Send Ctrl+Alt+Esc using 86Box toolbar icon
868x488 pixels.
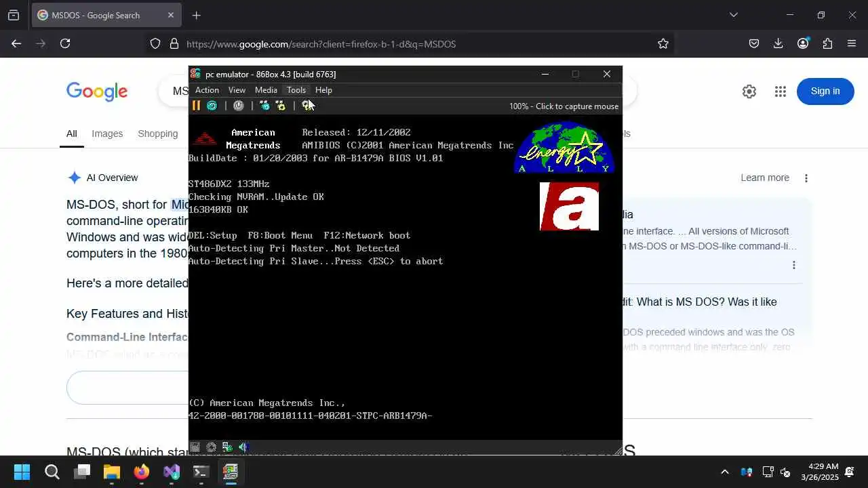coord(280,106)
